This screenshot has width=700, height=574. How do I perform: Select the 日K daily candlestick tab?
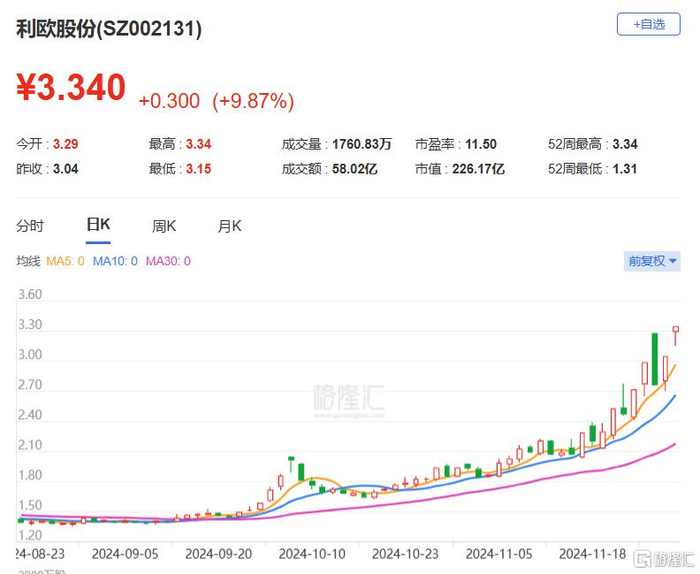(98, 225)
